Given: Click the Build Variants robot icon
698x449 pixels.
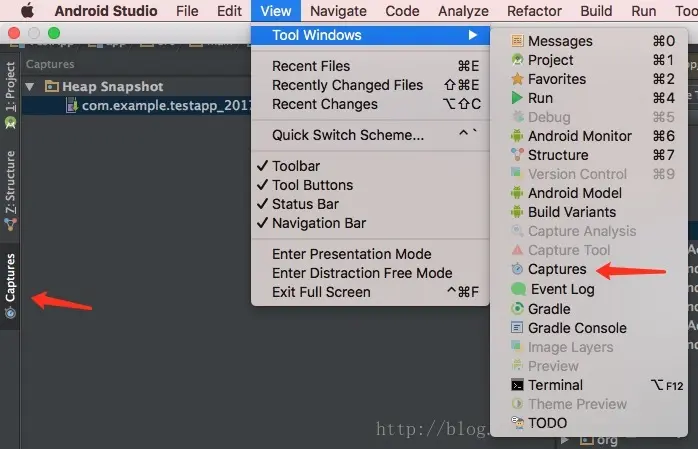Looking at the screenshot, I should (517, 212).
